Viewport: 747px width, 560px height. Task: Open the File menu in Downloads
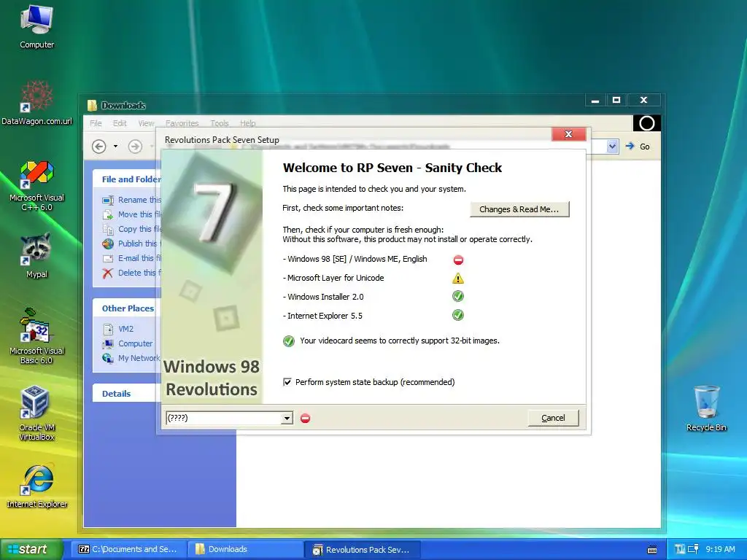[x=96, y=123]
